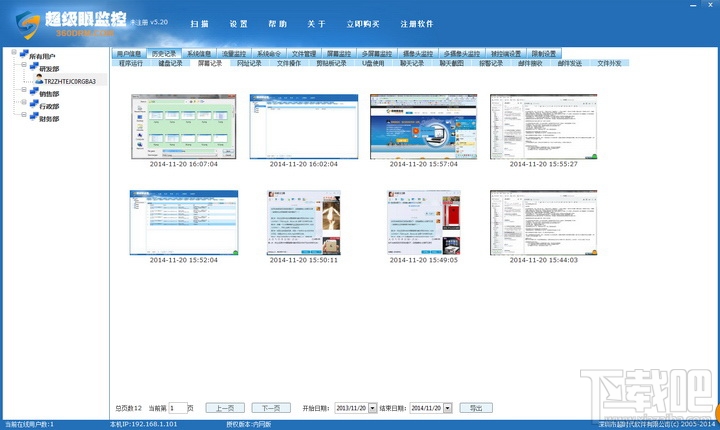Viewport: 720px width, 430px height.
Task: Click the 所有用户 network computers icon
Action: click(24, 54)
